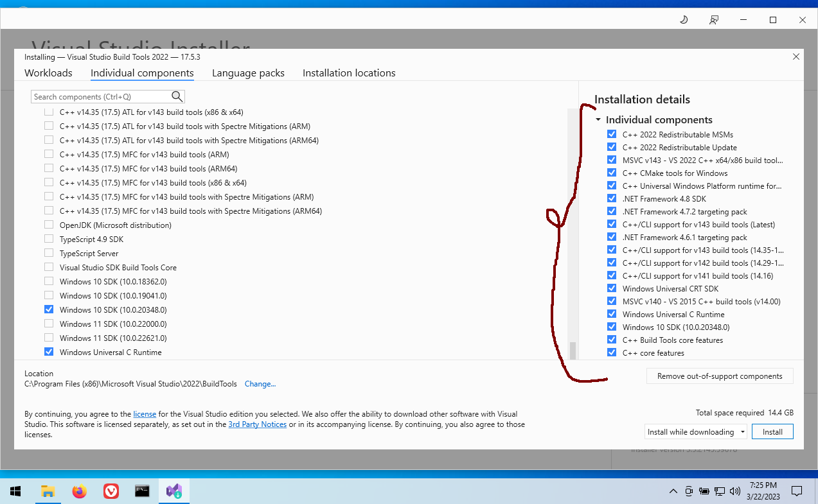
Task: Click the search magnifier icon in components box
Action: tap(177, 96)
